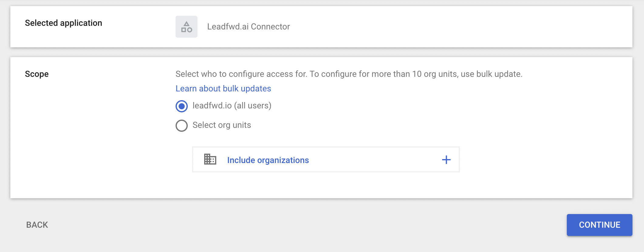Select the leadfwd.io (all users) radio button
Viewport: 644px width, 252px height.
[x=182, y=106]
